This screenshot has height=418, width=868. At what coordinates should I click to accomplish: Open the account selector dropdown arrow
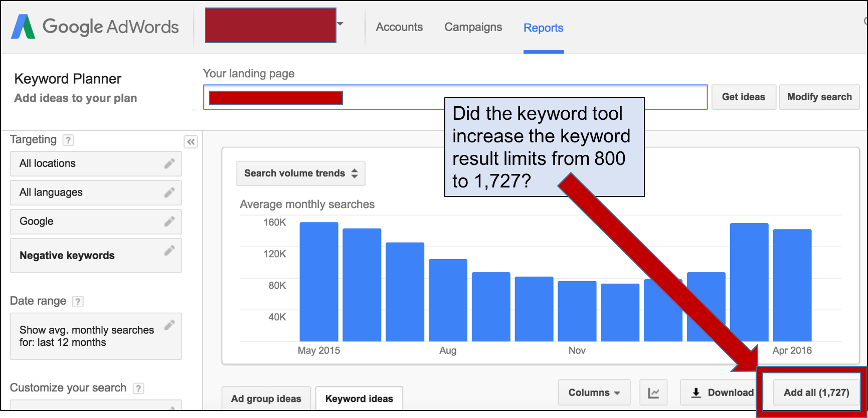pyautogui.click(x=340, y=24)
